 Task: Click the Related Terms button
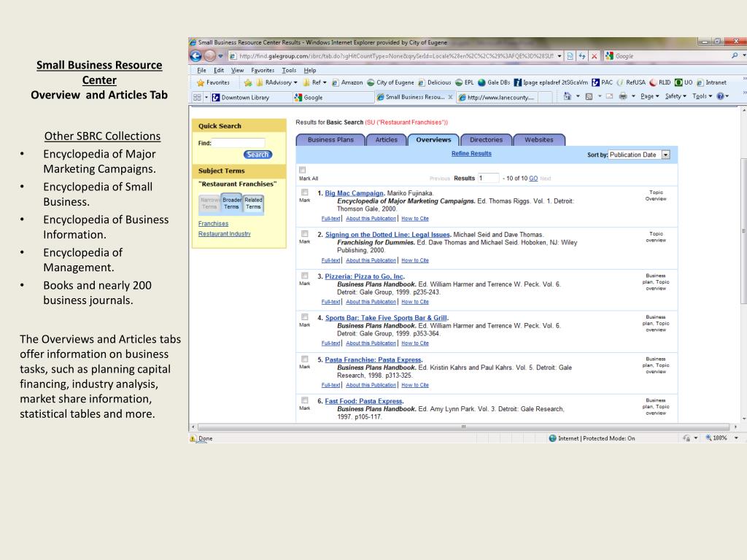point(253,203)
